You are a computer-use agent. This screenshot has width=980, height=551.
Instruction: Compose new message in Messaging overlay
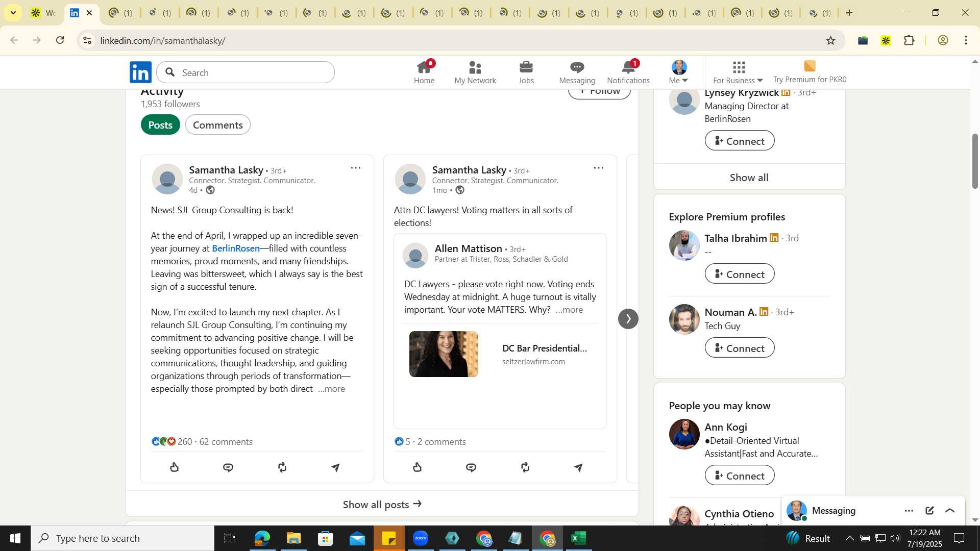tap(929, 511)
